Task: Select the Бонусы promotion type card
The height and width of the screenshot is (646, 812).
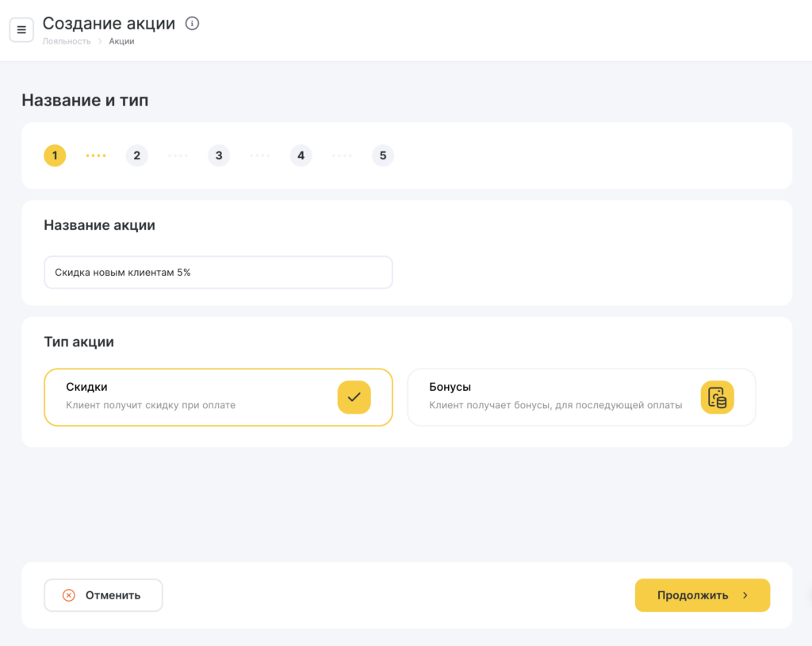Action: (555, 397)
